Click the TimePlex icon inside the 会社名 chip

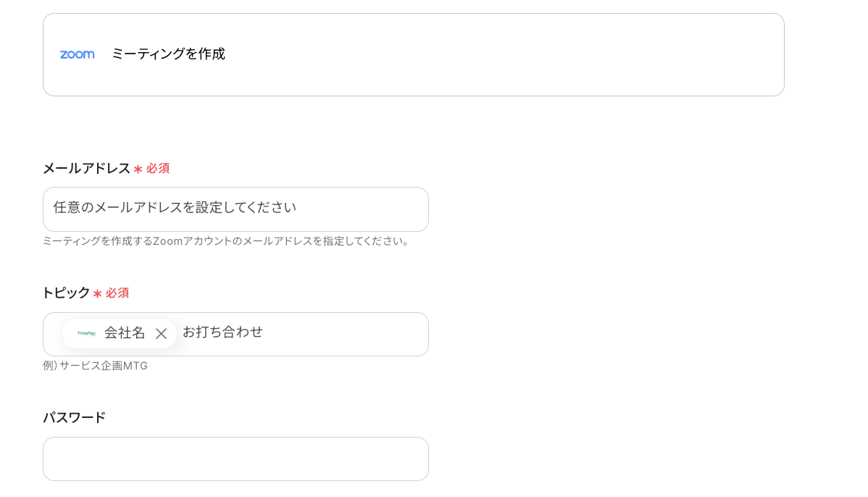pyautogui.click(x=85, y=333)
